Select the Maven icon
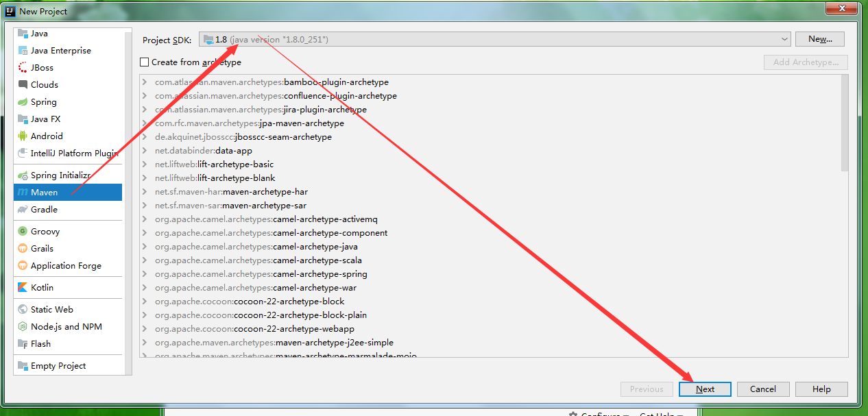This screenshot has width=868, height=416. pyautogui.click(x=23, y=193)
